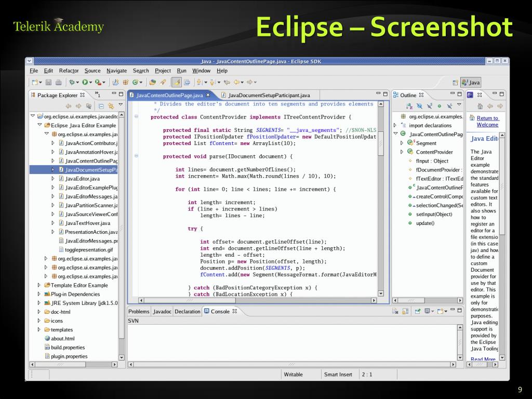The width and height of the screenshot is (532, 399).
Task: Click the Open Perspective icon
Action: point(455,83)
